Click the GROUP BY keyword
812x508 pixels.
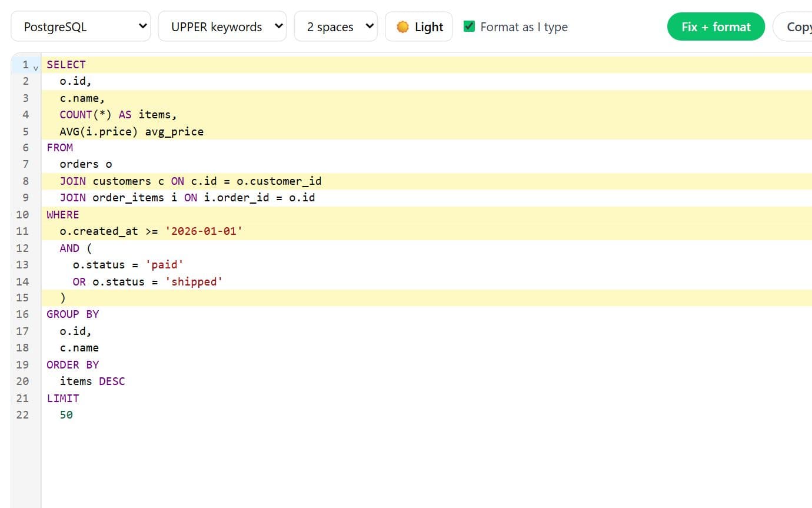click(x=73, y=314)
